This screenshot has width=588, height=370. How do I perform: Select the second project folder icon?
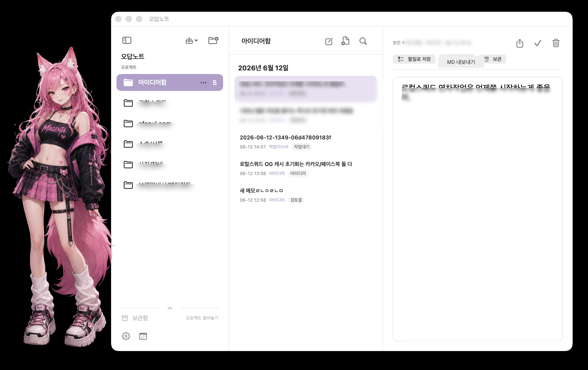[x=128, y=123]
